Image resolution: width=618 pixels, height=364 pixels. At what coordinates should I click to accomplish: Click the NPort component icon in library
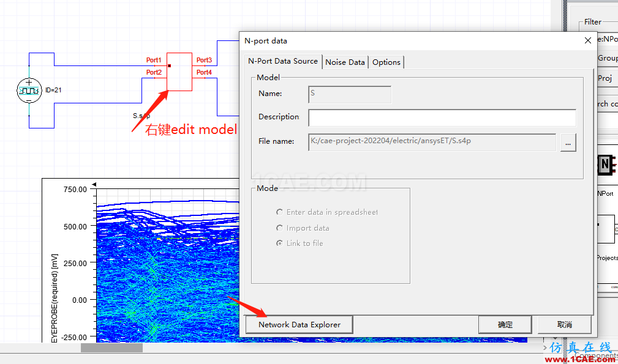pyautogui.click(x=606, y=164)
